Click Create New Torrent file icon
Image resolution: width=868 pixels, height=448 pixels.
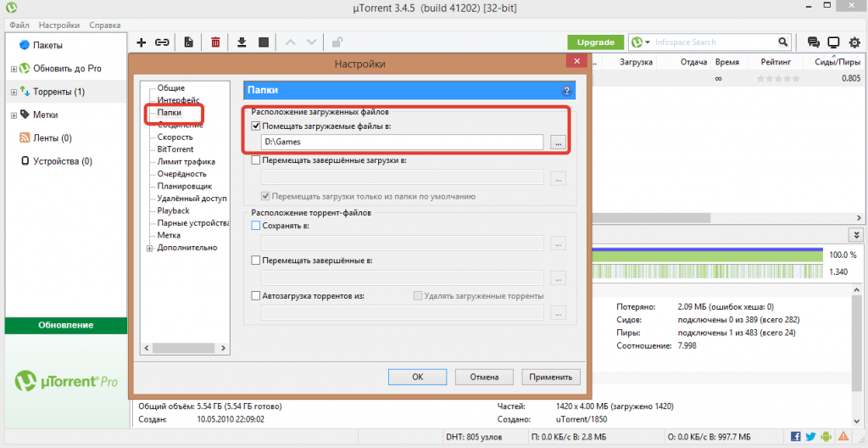tap(189, 42)
